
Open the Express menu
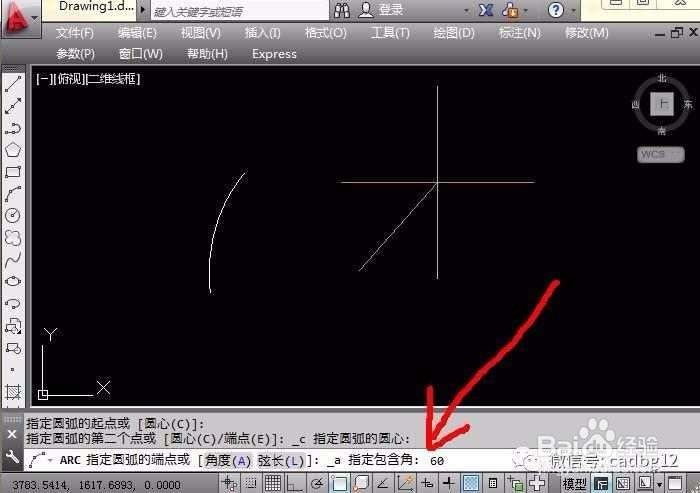pos(274,54)
